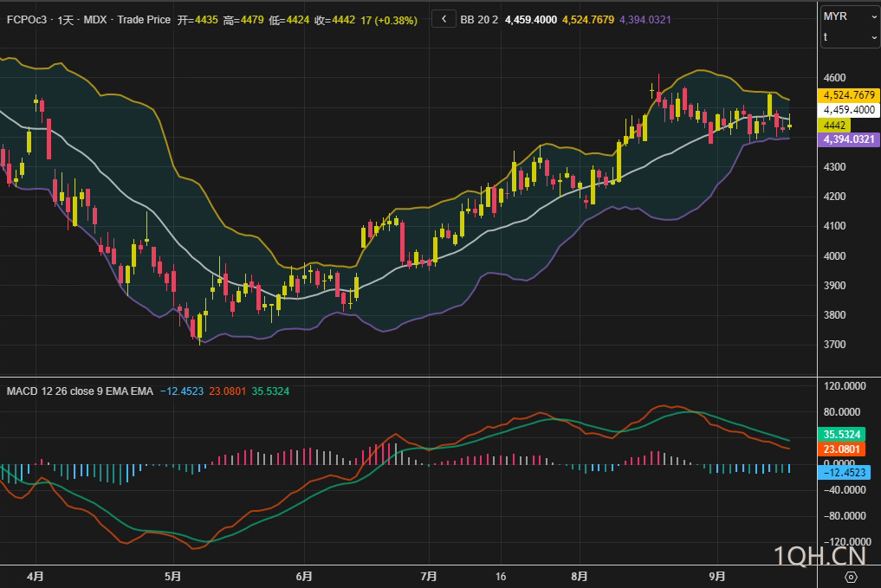Click green 35.5324 signal tag on MACD axis

coord(841,435)
